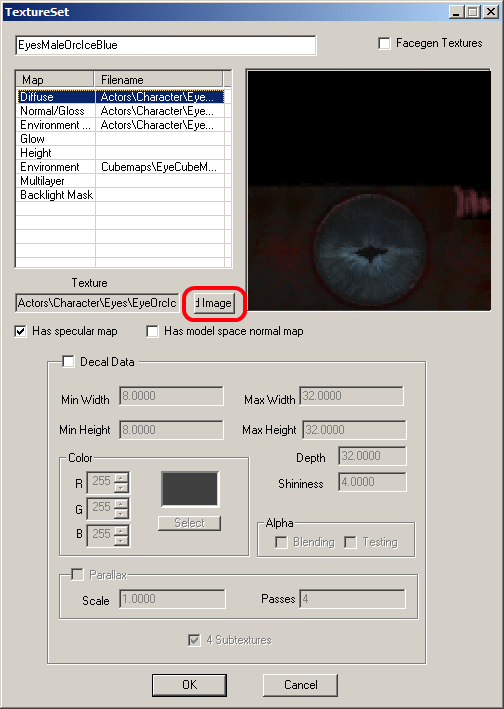The height and width of the screenshot is (709, 504).
Task: Click the B value field
Action: tap(100, 535)
